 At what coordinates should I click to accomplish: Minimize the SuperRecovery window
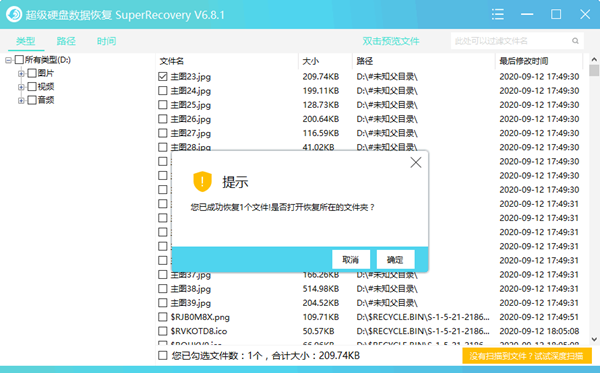[527, 15]
